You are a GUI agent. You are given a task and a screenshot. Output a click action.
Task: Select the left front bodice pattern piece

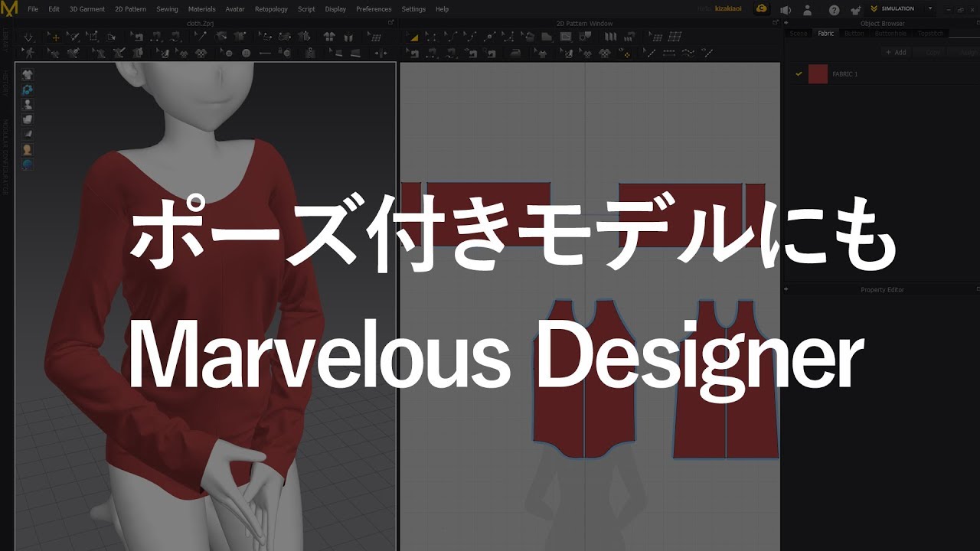[558, 383]
